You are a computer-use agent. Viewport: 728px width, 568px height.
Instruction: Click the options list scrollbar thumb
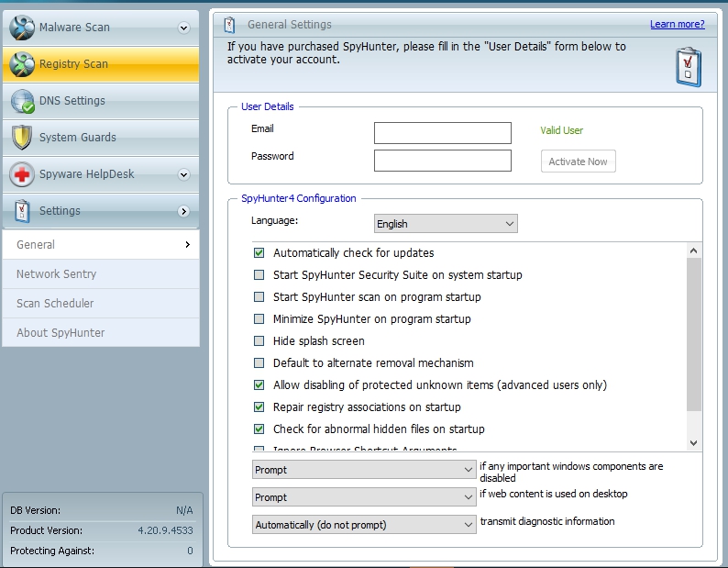[694, 334]
